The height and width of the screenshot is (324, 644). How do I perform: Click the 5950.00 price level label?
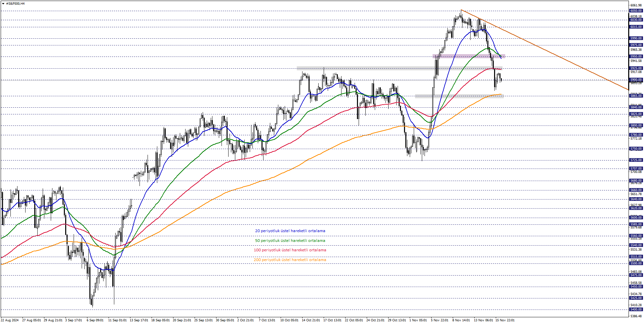636,57
